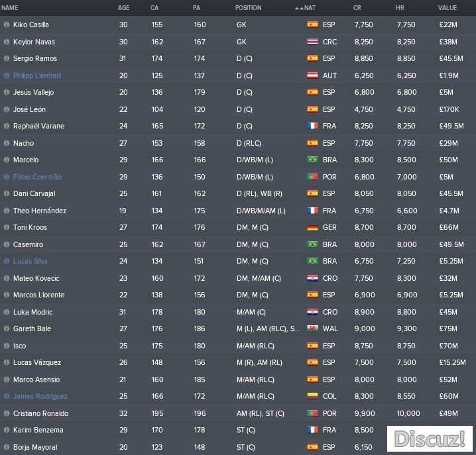Open info icon beside Luka Modric
The width and height of the screenshot is (476, 455).
(x=7, y=312)
